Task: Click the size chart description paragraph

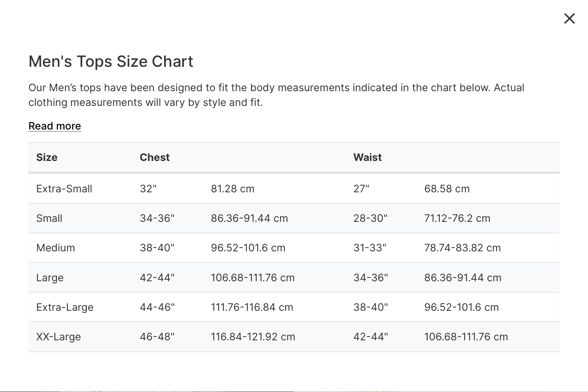Action: [276, 95]
